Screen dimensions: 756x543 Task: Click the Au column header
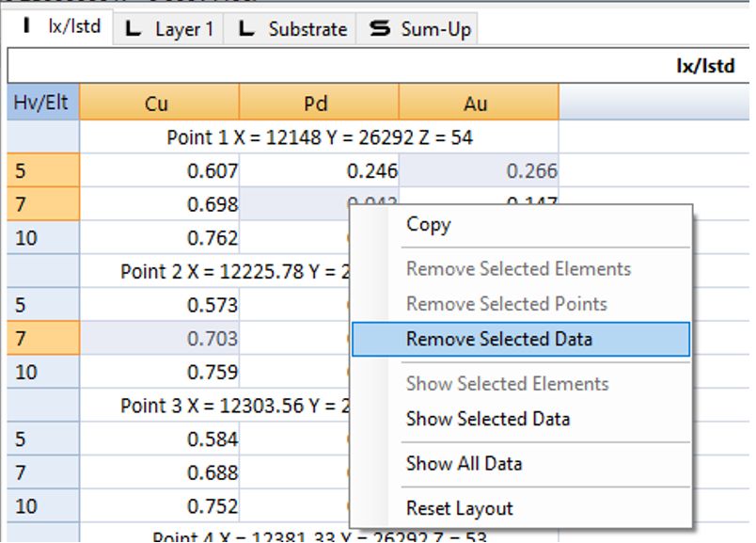coord(478,104)
